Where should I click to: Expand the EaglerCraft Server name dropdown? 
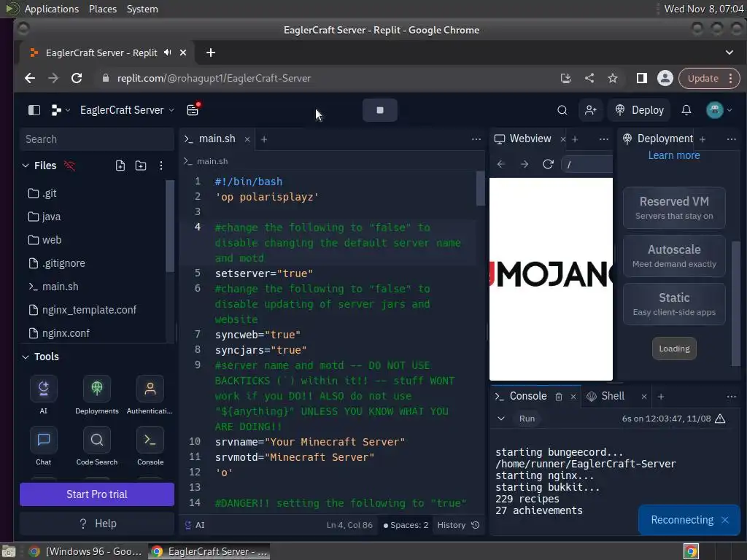click(127, 110)
